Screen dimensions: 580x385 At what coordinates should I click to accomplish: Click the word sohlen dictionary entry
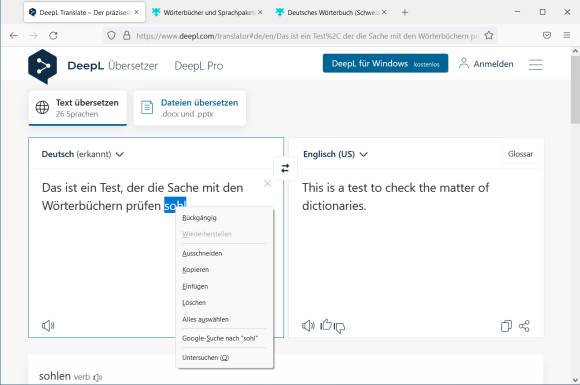(55, 376)
